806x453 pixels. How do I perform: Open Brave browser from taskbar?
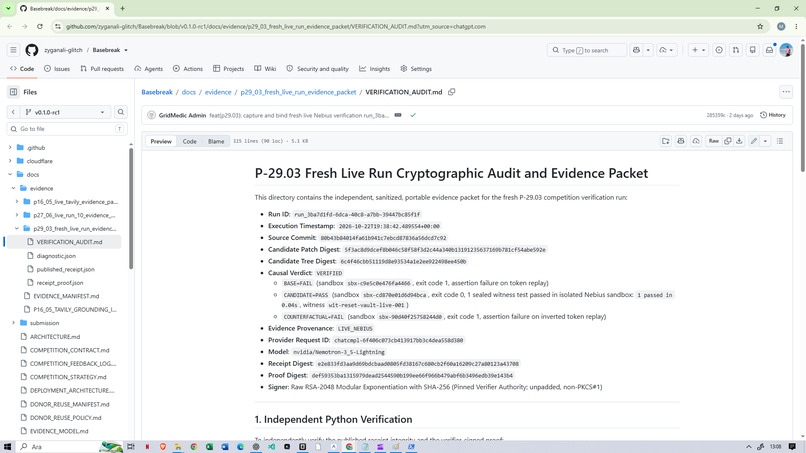coord(162,446)
